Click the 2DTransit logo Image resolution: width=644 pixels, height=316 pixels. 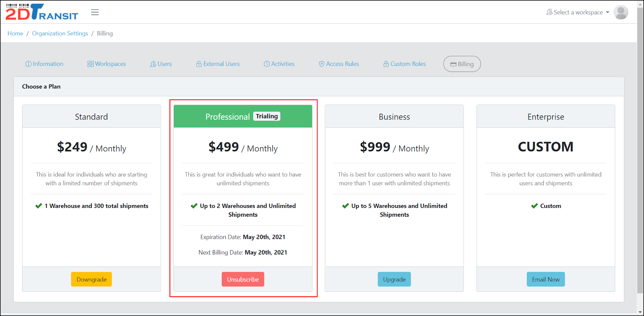coord(42,12)
